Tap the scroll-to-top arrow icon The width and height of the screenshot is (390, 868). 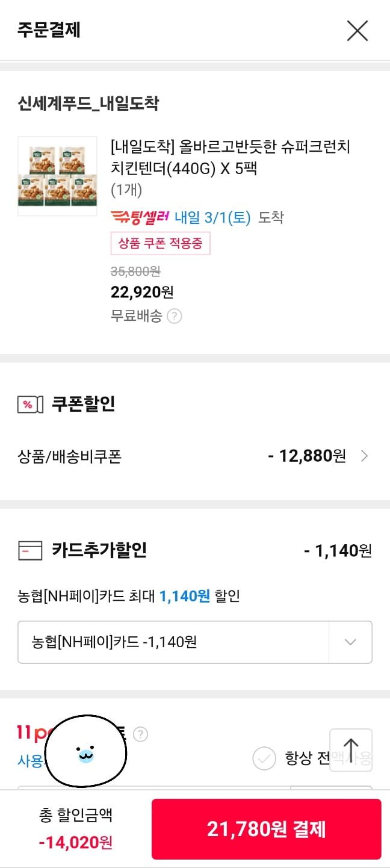pyautogui.click(x=351, y=750)
